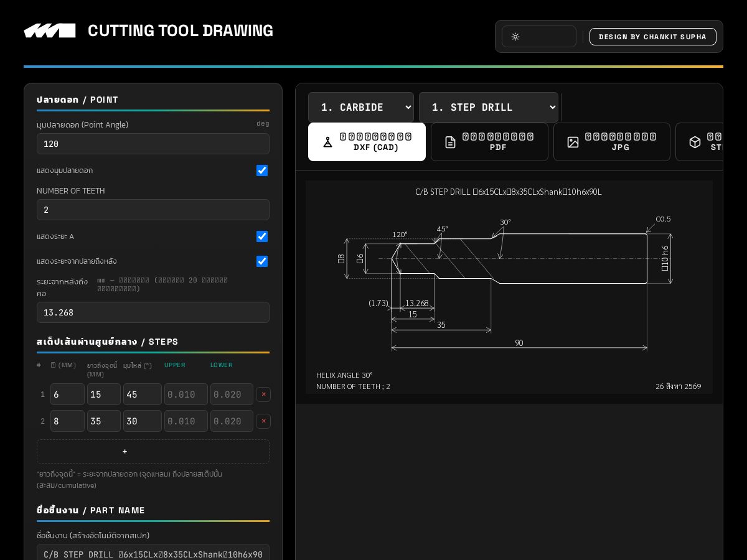Edit the Number of Teeth field
This screenshot has width=747, height=560.
tap(153, 210)
